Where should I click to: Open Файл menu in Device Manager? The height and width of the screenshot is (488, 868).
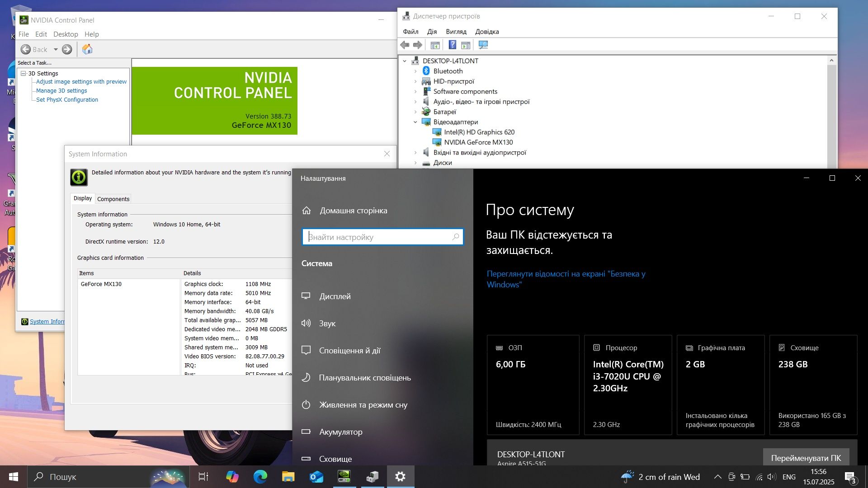coord(410,32)
